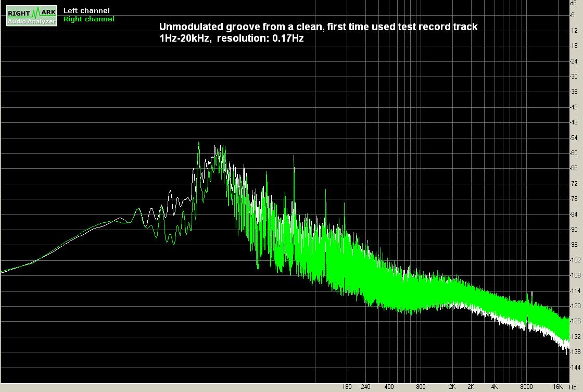Click the -60 dB axis label
This screenshot has width=583, height=392.
pyautogui.click(x=574, y=153)
